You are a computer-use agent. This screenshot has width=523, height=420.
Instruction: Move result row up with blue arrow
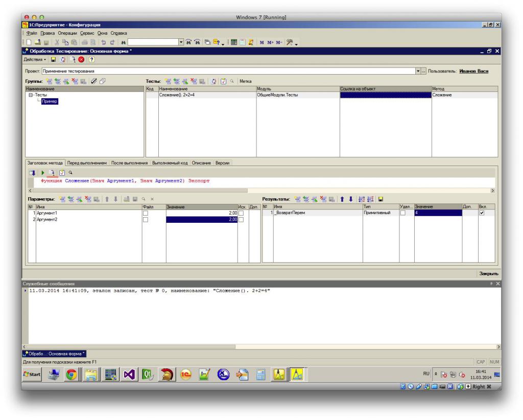coord(342,199)
